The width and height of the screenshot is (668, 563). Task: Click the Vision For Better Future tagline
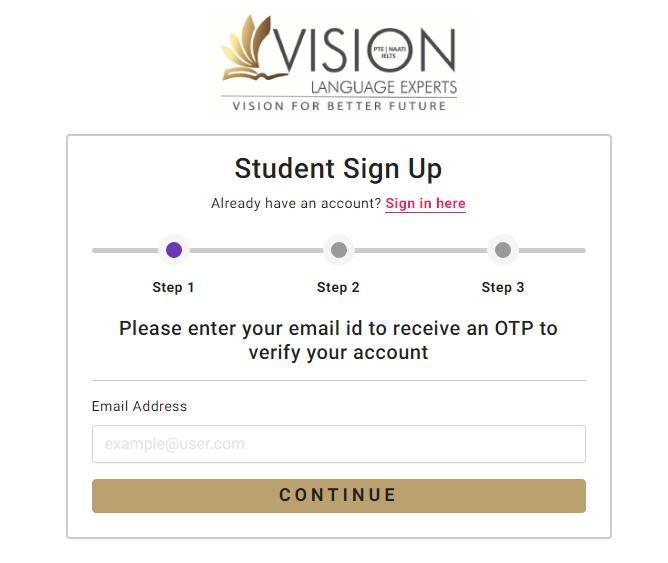pos(338,106)
